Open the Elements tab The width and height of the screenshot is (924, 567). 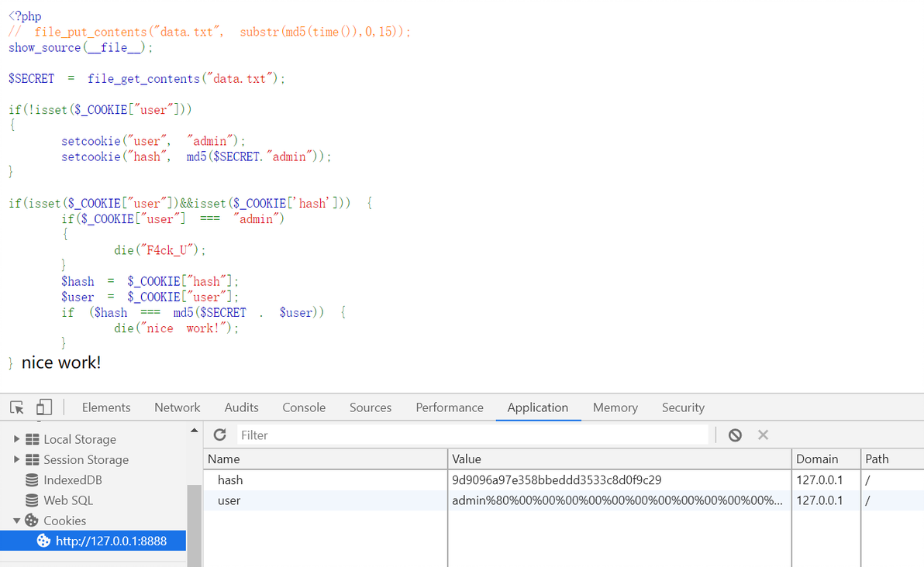point(106,407)
